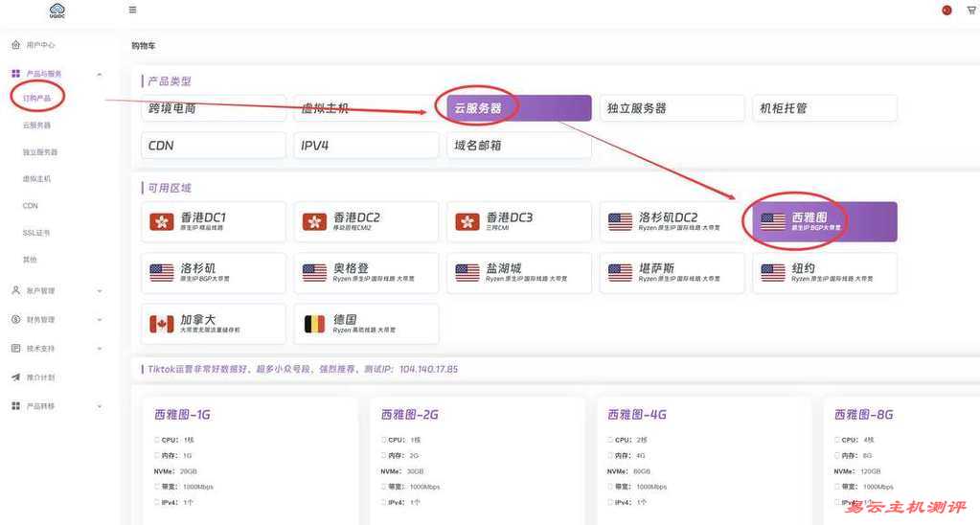This screenshot has width=980, height=525.
Task: Open the shopping cart icon in header
Action: click(971, 10)
